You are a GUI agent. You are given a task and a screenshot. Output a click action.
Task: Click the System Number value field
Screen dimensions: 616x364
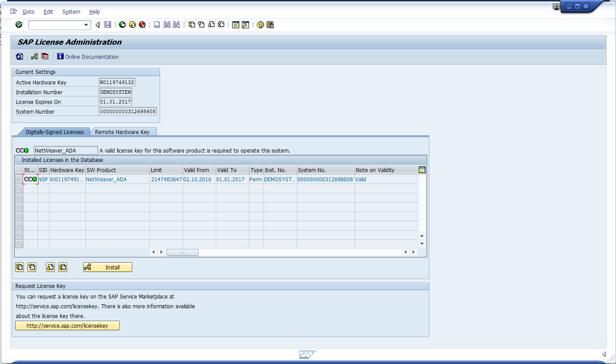click(x=128, y=111)
